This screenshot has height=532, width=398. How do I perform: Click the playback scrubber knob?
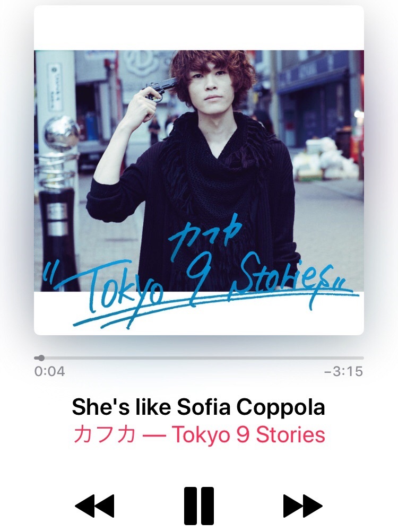(41, 358)
